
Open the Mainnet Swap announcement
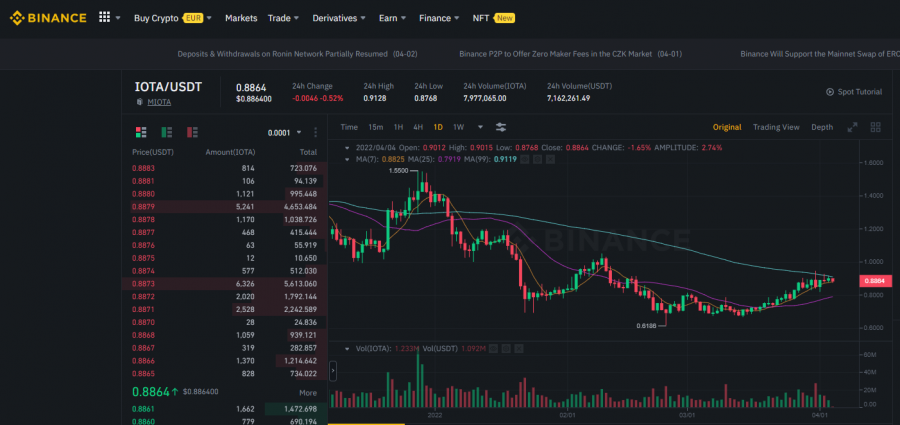(820, 54)
